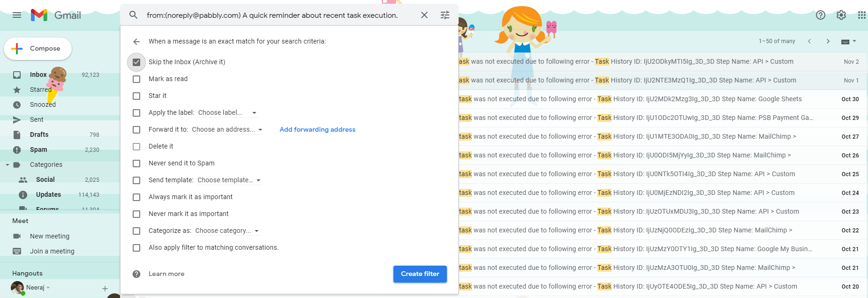
Task: Click Learn more link
Action: coord(166,274)
